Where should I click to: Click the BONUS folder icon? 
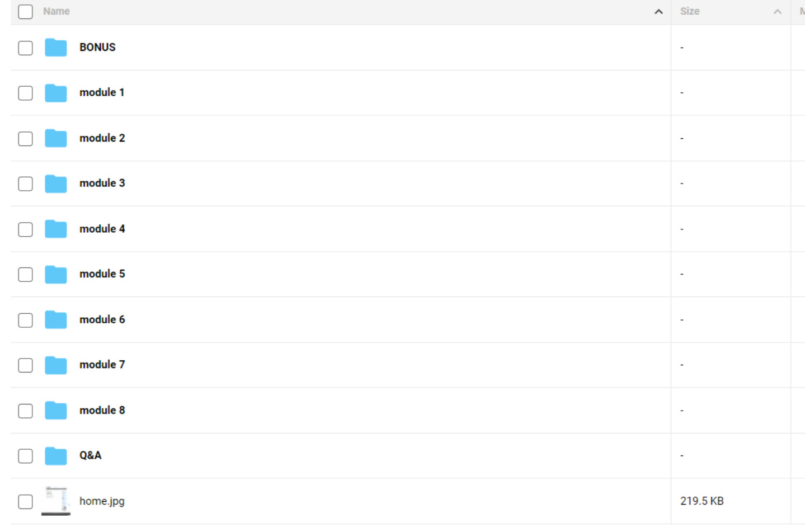click(x=56, y=48)
